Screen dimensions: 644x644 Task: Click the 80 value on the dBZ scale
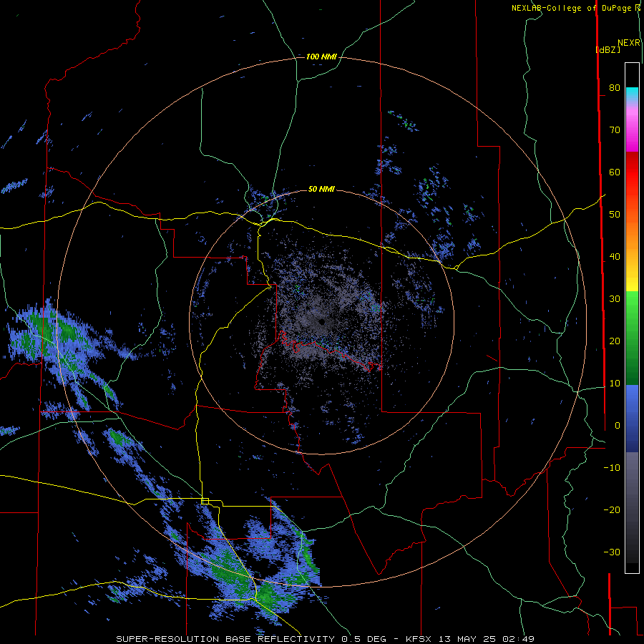click(615, 88)
